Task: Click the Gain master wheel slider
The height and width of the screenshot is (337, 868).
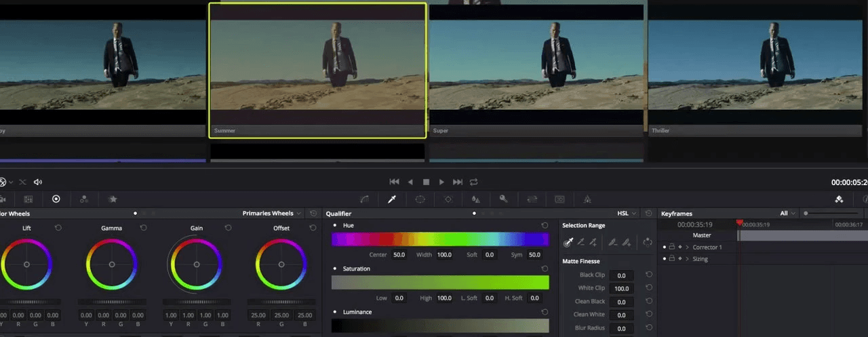Action: 197,301
